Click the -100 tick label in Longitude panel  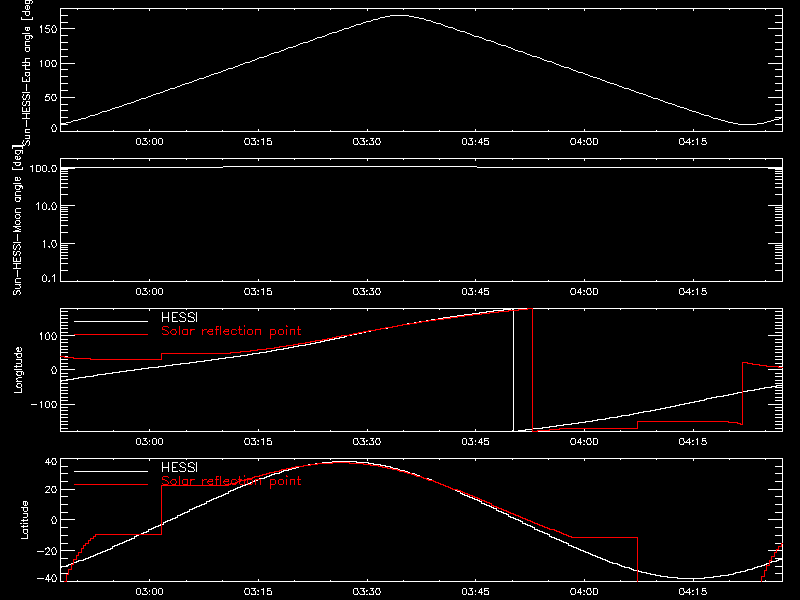[44, 404]
